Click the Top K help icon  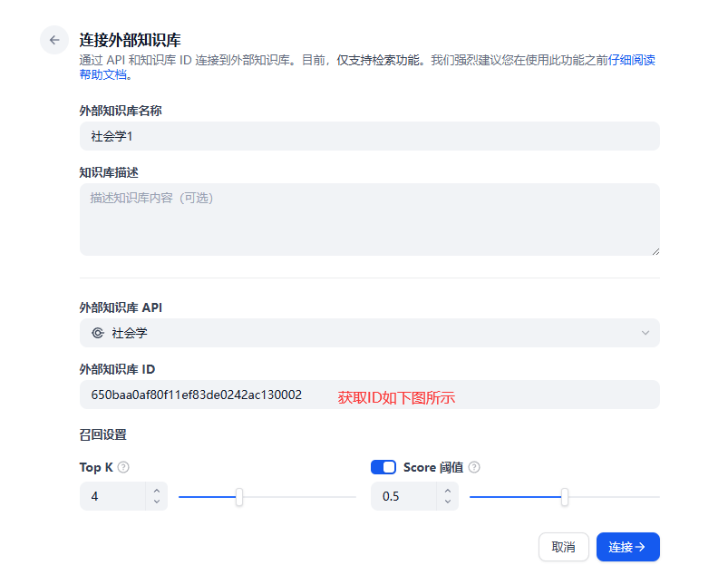[123, 467]
